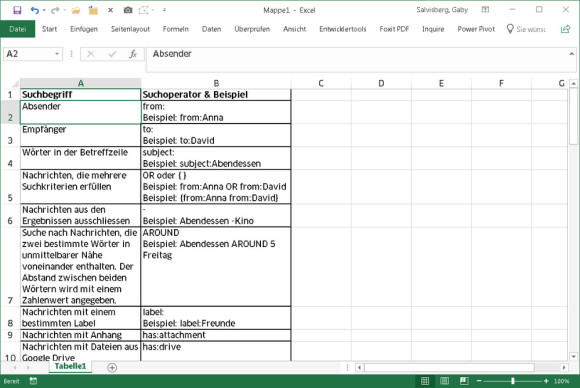Open the Name Box dropdown arrow
Image resolution: width=580 pixels, height=388 pixels.
(x=57, y=54)
